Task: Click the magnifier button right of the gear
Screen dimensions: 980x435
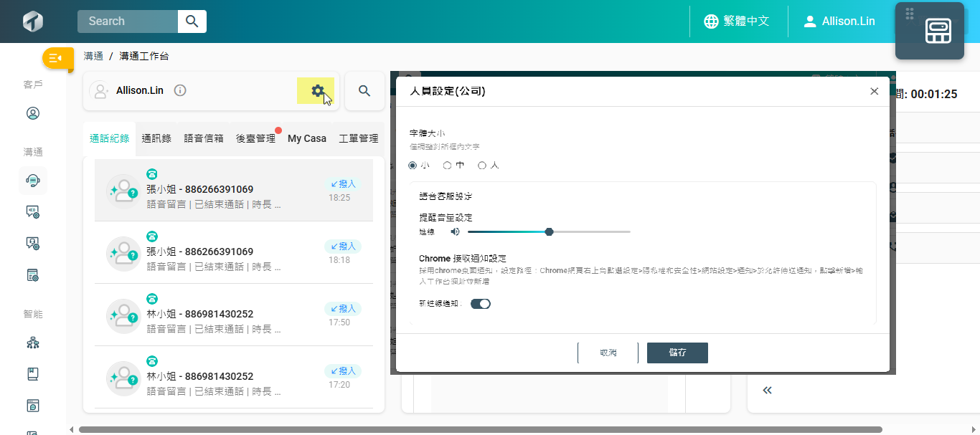Action: (x=364, y=91)
